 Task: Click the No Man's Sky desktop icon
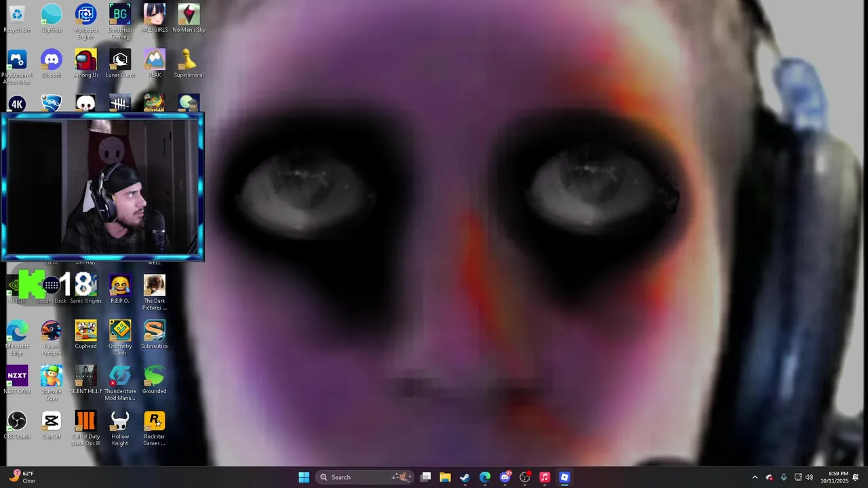[x=189, y=18]
